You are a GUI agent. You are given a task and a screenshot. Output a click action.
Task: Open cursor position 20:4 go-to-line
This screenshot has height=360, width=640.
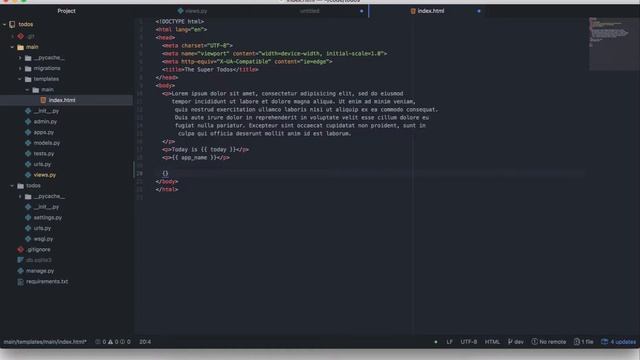(x=145, y=342)
